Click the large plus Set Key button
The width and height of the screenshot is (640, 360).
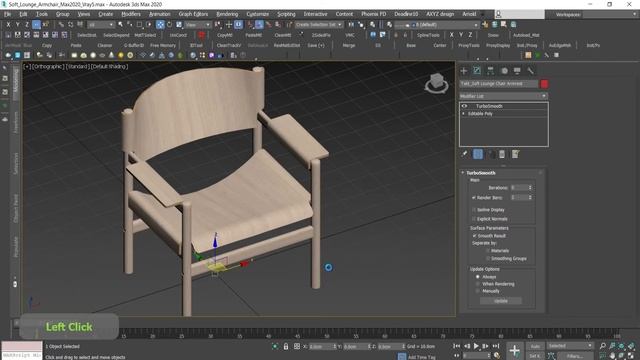515,351
